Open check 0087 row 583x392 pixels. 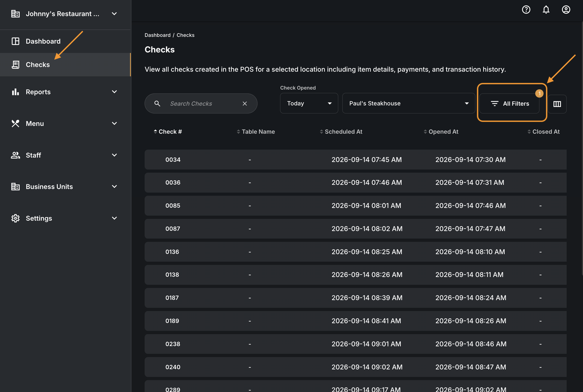[x=356, y=229]
